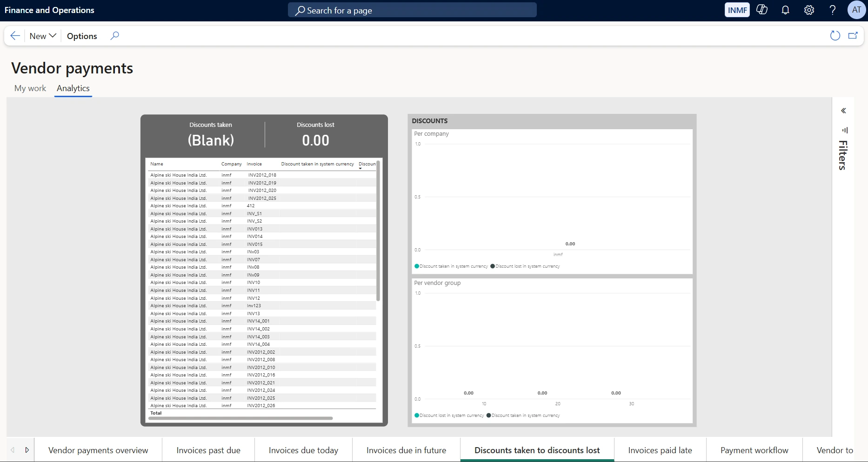Viewport: 868px width, 462px height.
Task: Go back with the arrow icon
Action: pos(15,36)
